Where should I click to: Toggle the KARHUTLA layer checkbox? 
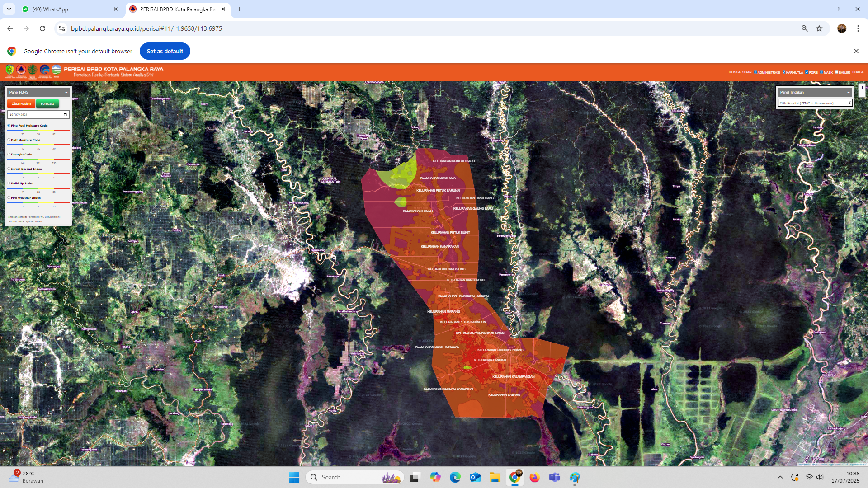[784, 72]
